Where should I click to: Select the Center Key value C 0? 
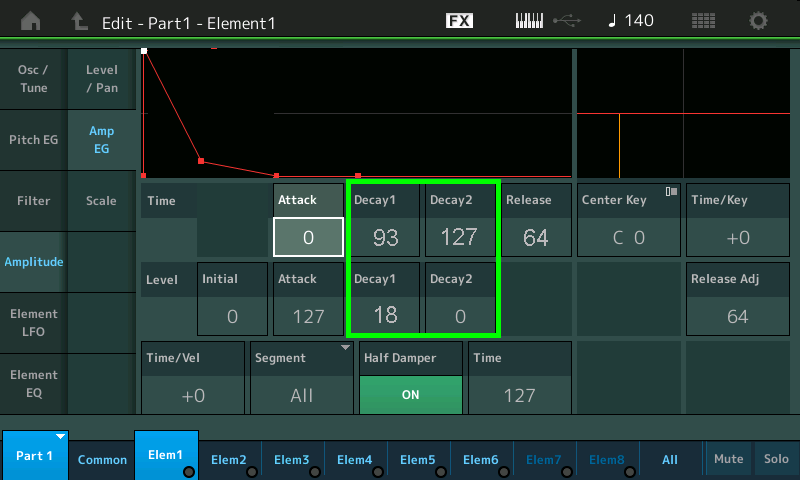pos(629,237)
